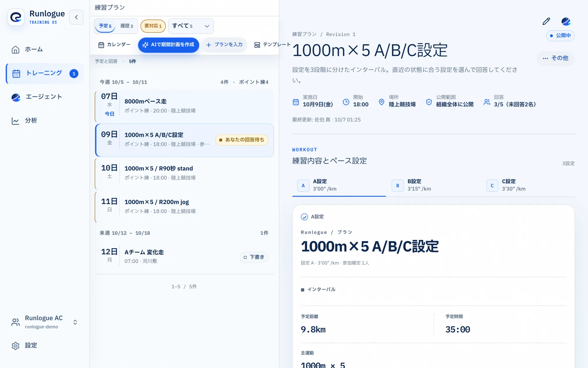
Task: Click the 回答 people icon
Action: (x=487, y=102)
